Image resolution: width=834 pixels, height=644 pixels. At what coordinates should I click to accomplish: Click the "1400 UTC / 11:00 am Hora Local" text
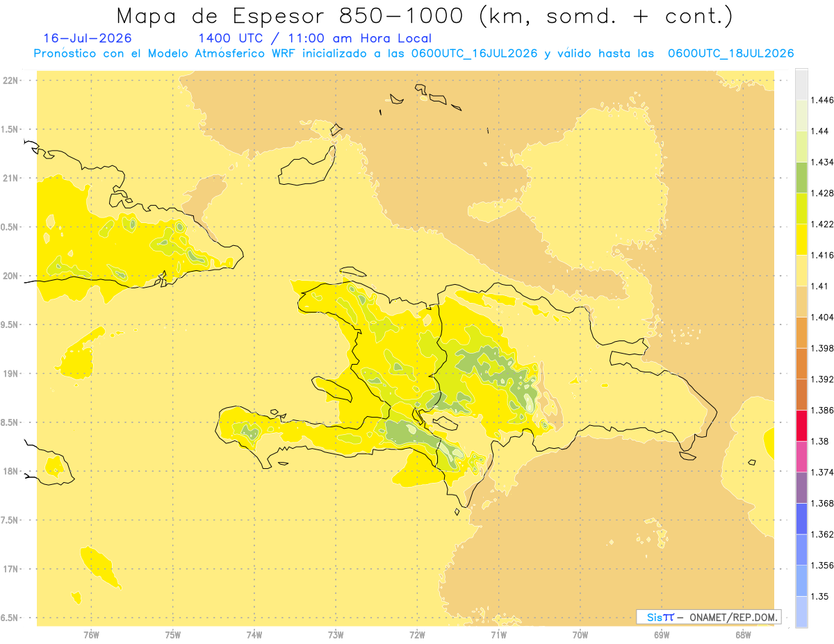point(315,38)
